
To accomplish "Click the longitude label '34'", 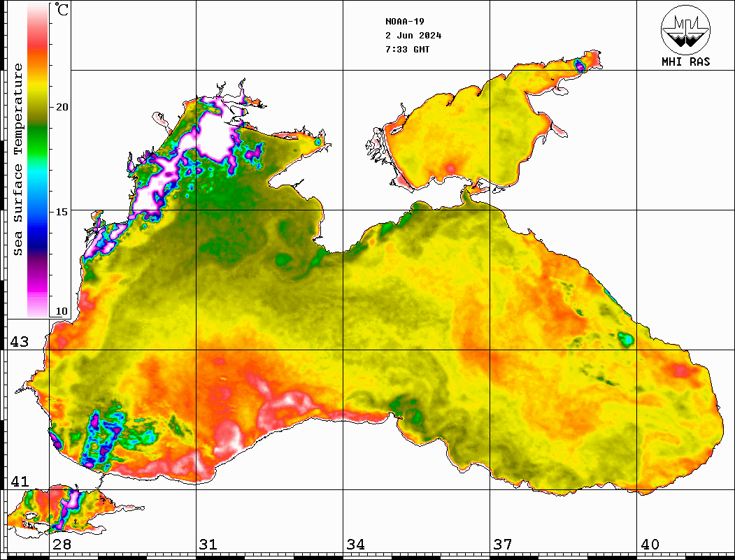I will tap(355, 544).
